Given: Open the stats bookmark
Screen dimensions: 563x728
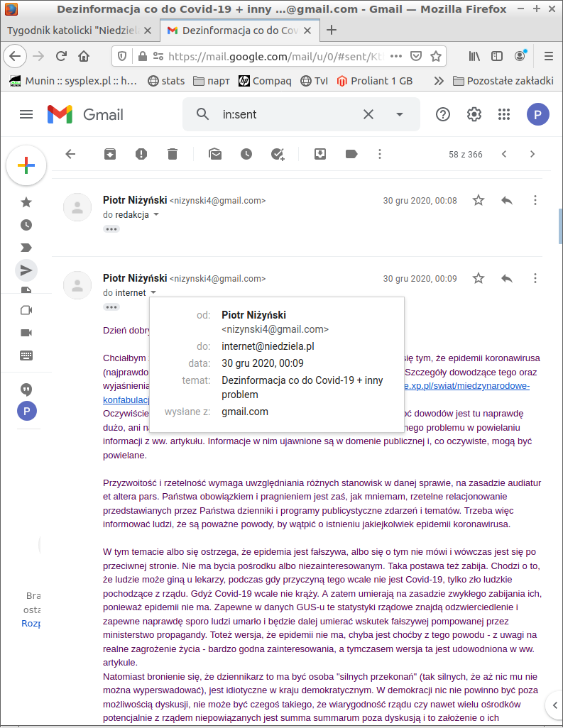Looking at the screenshot, I should pos(166,81).
